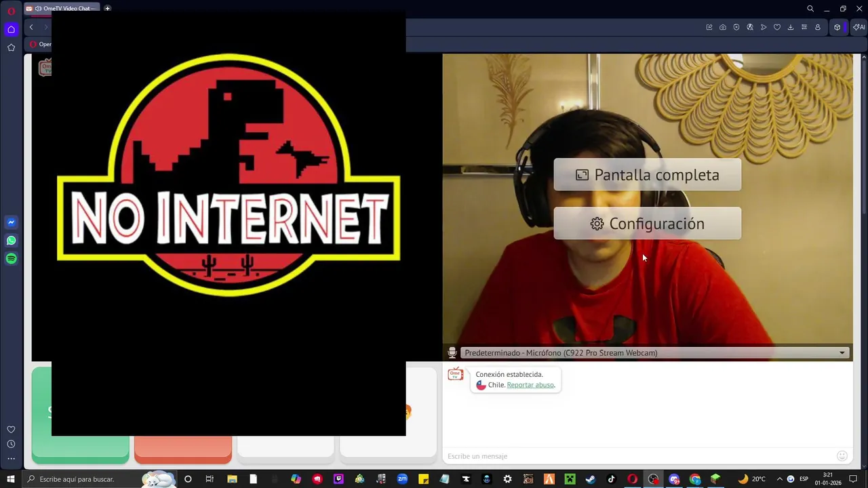Image resolution: width=868 pixels, height=488 pixels.
Task: Switch to OmeTV Video Chat tab
Action: (62, 8)
